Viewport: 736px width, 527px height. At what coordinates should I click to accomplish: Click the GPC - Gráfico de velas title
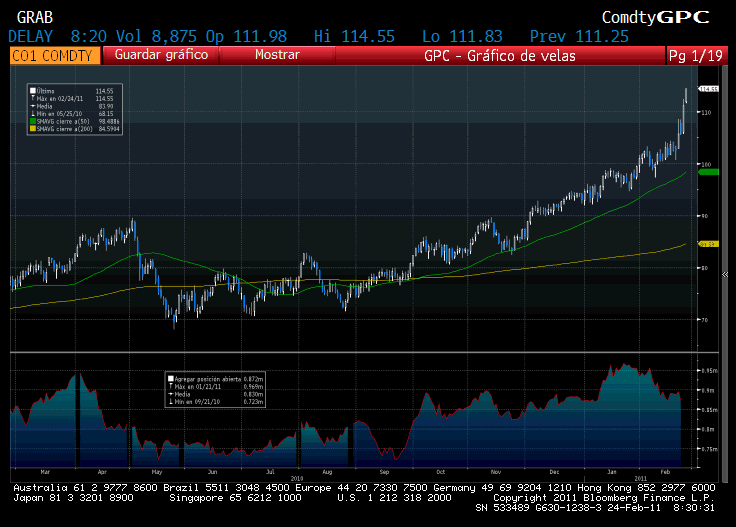tap(499, 56)
